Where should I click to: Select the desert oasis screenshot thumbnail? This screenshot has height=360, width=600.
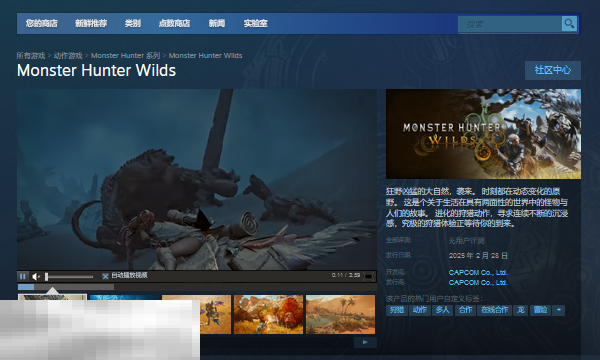coord(340,314)
